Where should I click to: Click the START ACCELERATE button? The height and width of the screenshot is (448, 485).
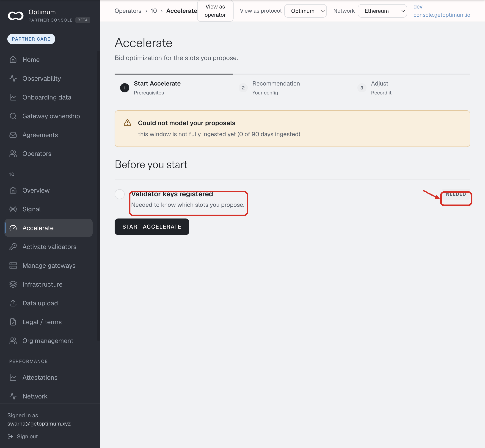pos(152,227)
